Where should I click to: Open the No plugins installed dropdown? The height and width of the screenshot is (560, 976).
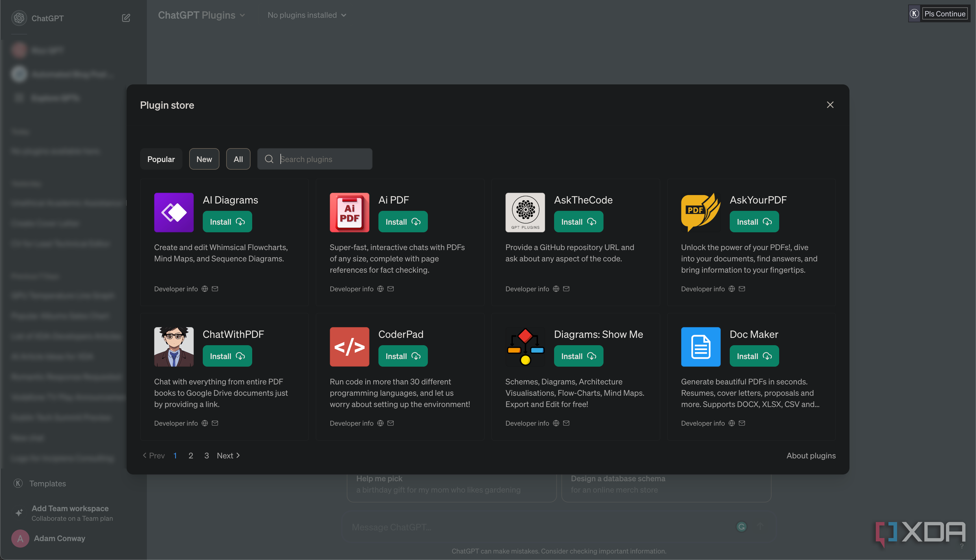tap(307, 15)
